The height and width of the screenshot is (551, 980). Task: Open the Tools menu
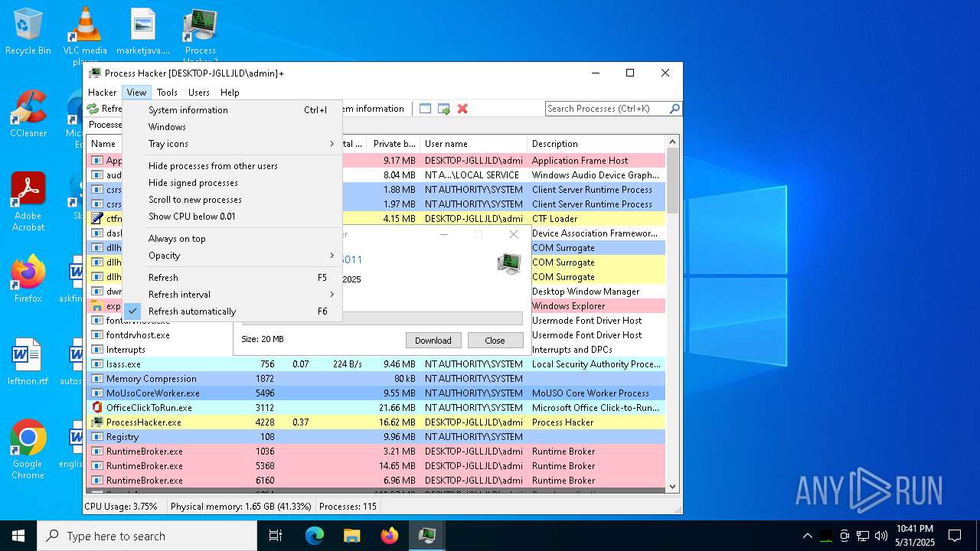pos(167,93)
